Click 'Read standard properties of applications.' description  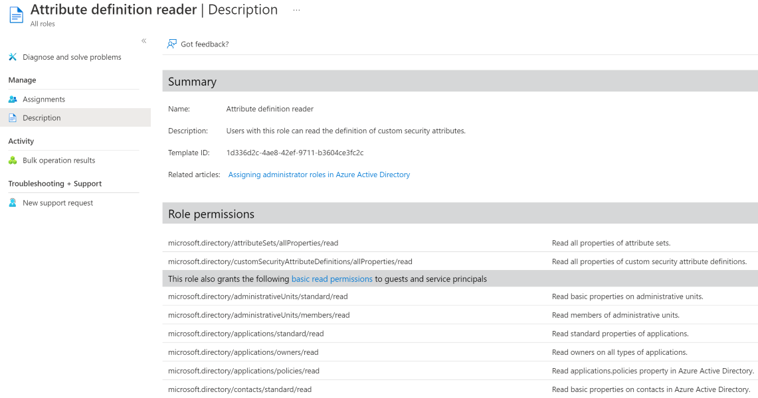(620, 334)
